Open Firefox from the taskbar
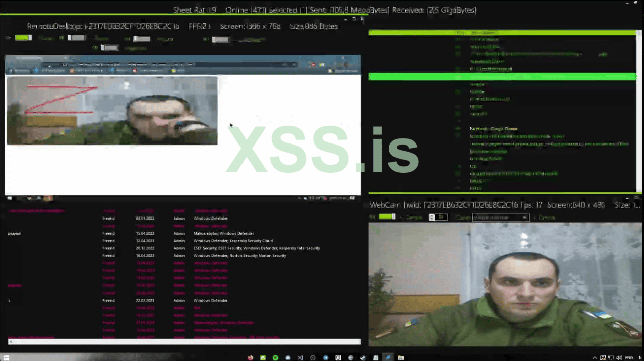This screenshot has width=644, height=361. (251, 357)
